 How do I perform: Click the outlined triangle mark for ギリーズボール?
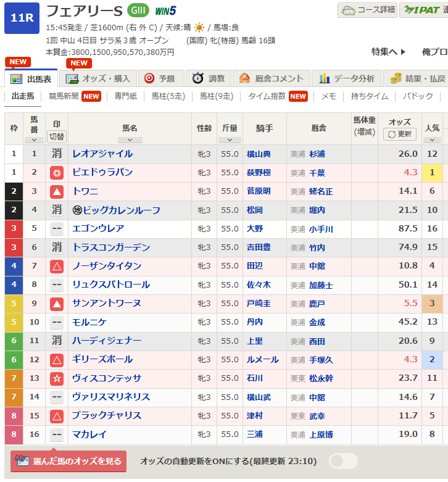(x=57, y=360)
